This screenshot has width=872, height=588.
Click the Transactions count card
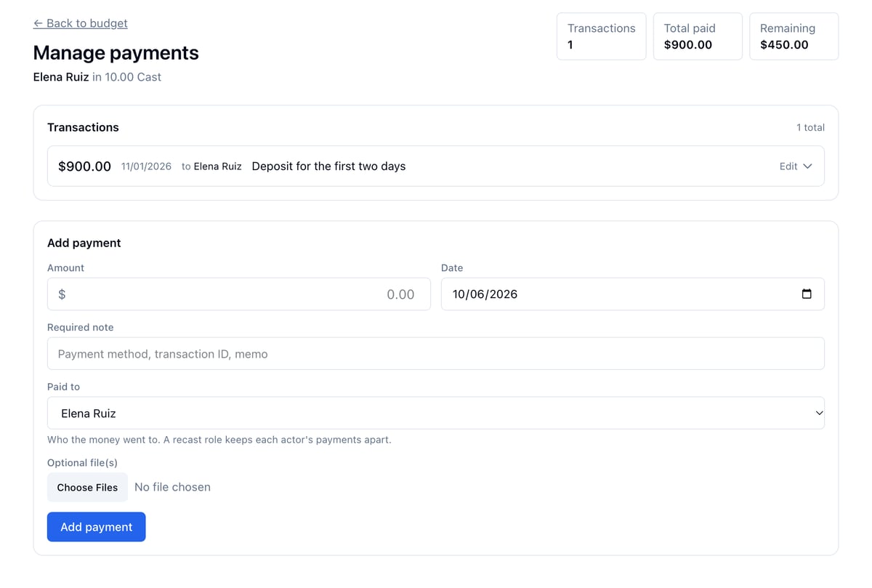[602, 36]
